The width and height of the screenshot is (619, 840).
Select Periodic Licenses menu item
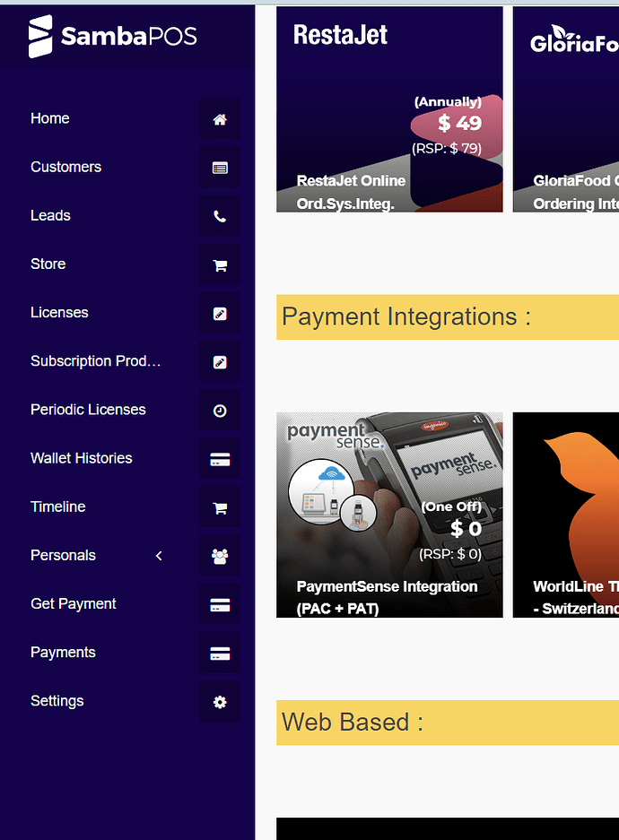coord(88,410)
